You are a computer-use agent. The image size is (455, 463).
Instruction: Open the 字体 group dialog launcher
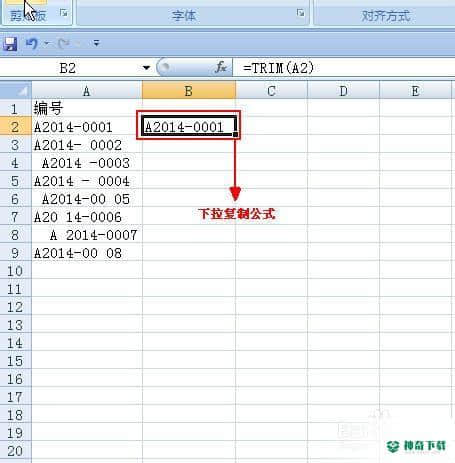(x=300, y=13)
